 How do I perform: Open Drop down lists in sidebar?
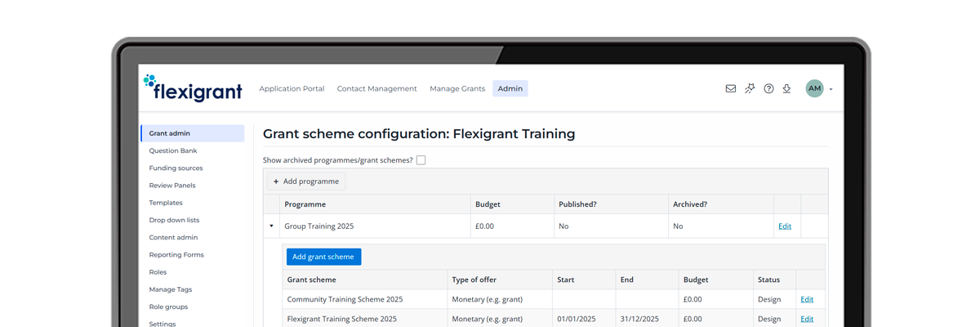tap(174, 220)
